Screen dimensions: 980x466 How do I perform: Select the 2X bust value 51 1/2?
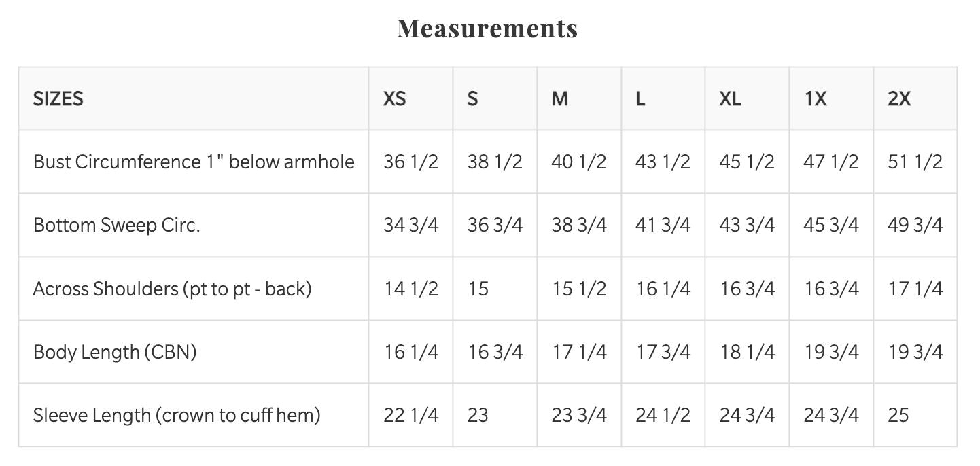pyautogui.click(x=915, y=162)
